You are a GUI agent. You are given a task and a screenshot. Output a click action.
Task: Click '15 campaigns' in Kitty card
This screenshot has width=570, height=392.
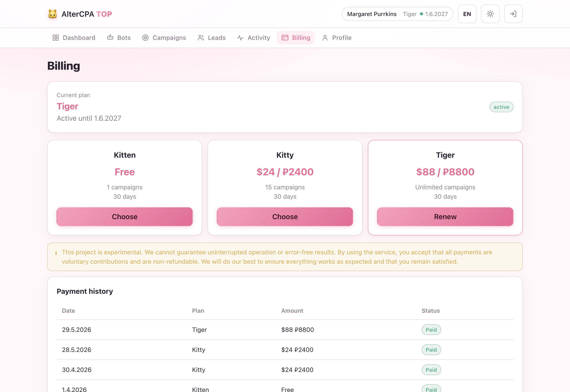pyautogui.click(x=285, y=187)
